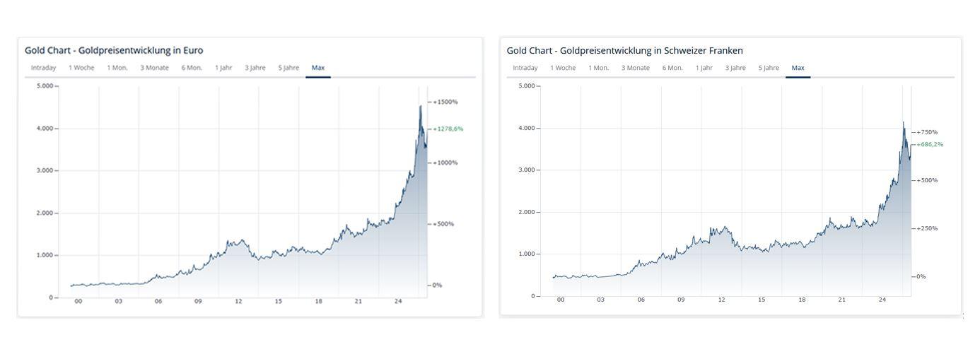Pick 6 Mon. range in Franken chart
This screenshot has width=980, height=354.
(x=672, y=68)
